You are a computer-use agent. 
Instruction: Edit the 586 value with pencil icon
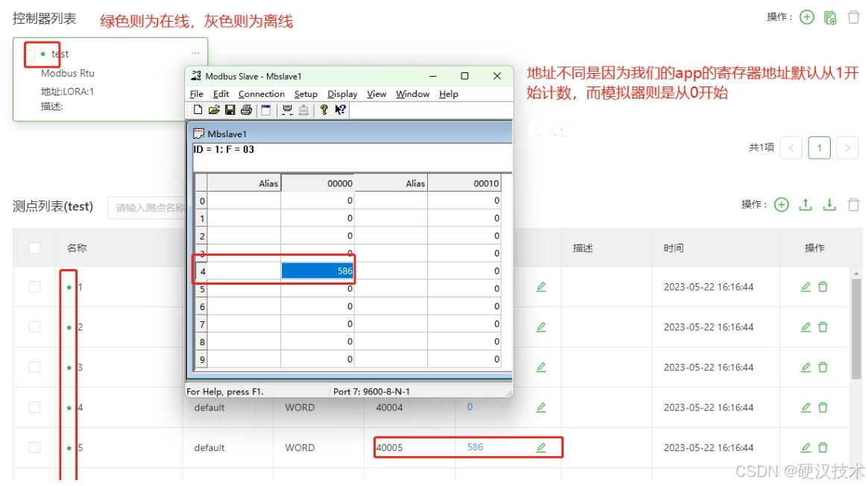click(541, 447)
